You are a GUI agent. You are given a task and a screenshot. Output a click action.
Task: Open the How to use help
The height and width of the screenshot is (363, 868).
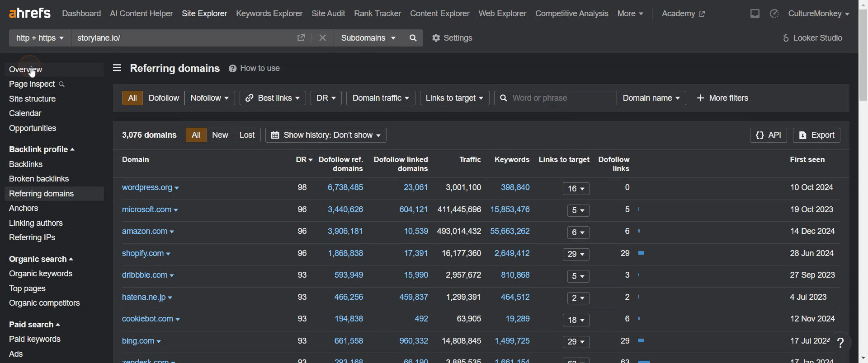click(x=255, y=69)
